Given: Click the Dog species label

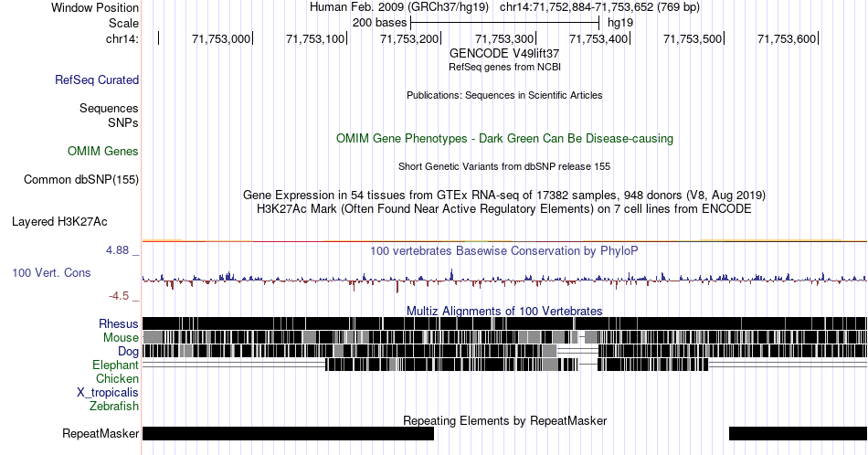Looking at the screenshot, I should click(x=129, y=351).
